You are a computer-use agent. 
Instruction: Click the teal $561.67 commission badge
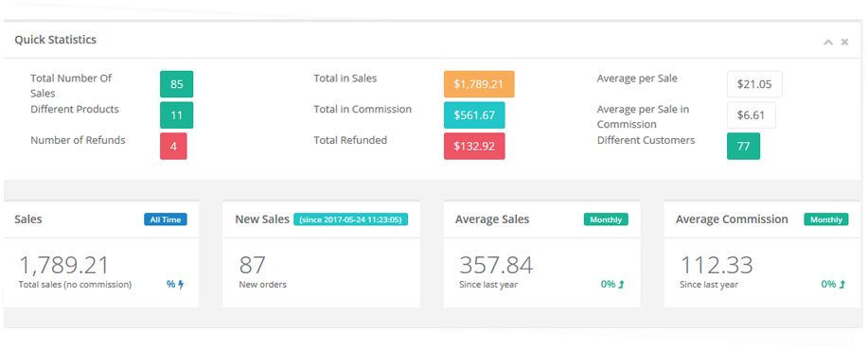point(474,115)
